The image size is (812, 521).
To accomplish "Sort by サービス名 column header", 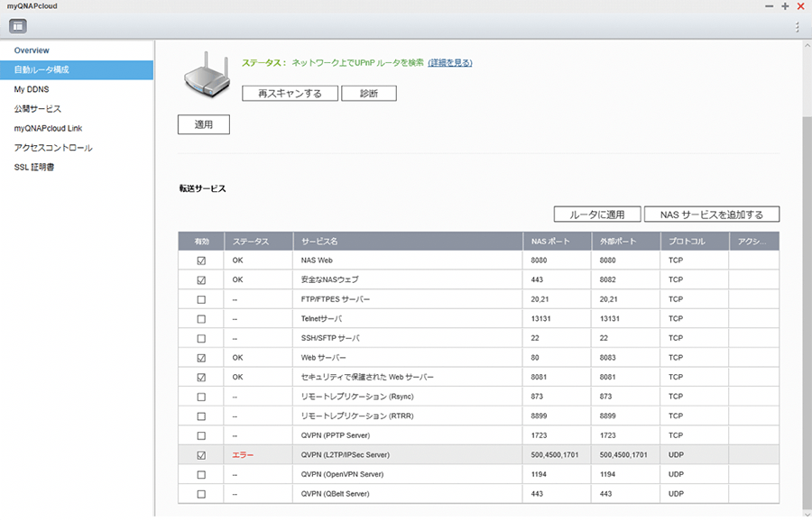I will click(408, 241).
